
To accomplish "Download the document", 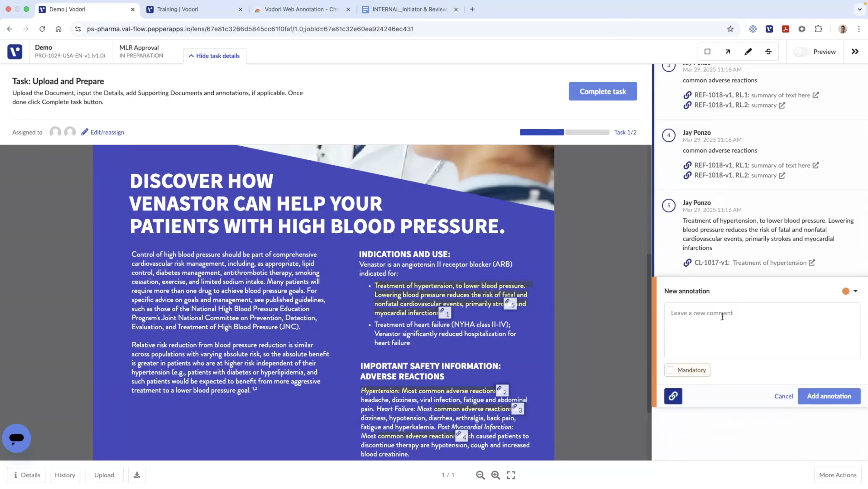I will (137, 475).
